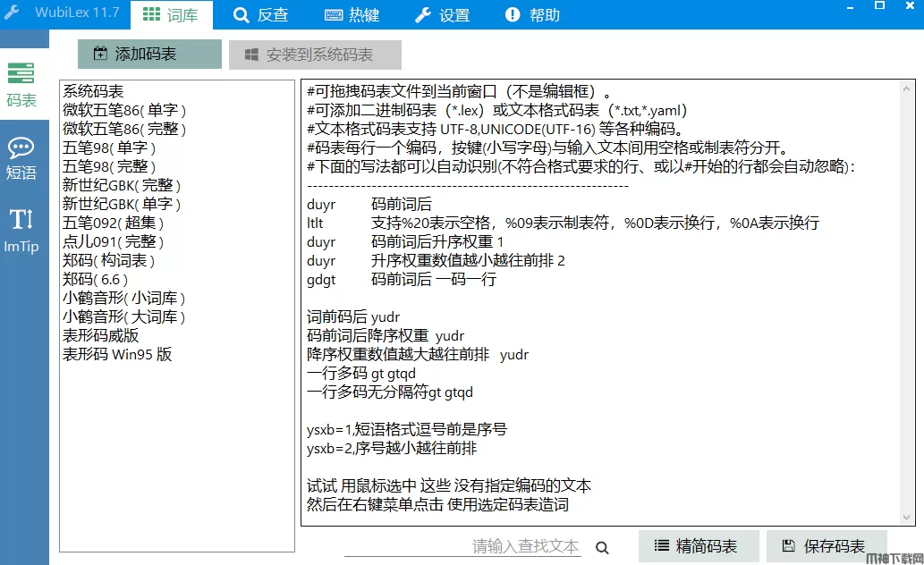Click the wrench icon beside WubiLex title
924x565 pixels.
click(x=12, y=13)
